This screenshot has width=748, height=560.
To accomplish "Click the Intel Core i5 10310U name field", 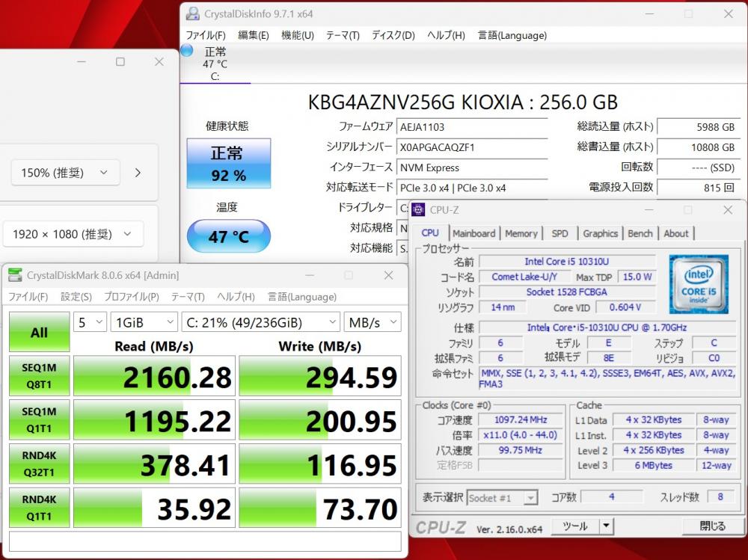I will click(x=567, y=262).
